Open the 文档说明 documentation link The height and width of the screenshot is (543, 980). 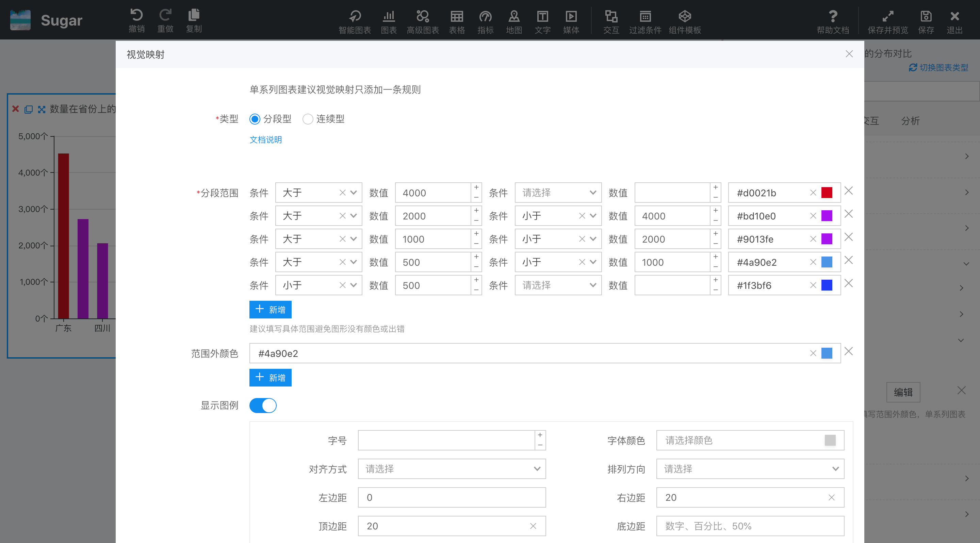tap(265, 139)
